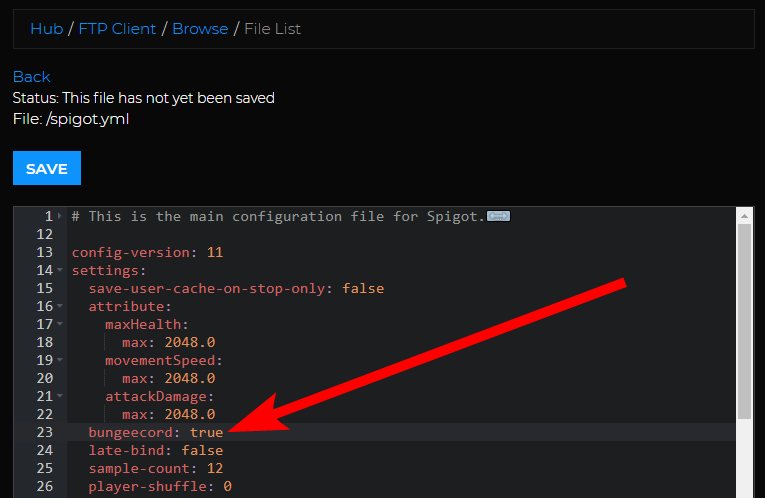The width and height of the screenshot is (765, 498).
Task: Click 'max: 2048.0' on line 20
Action: click(168, 378)
